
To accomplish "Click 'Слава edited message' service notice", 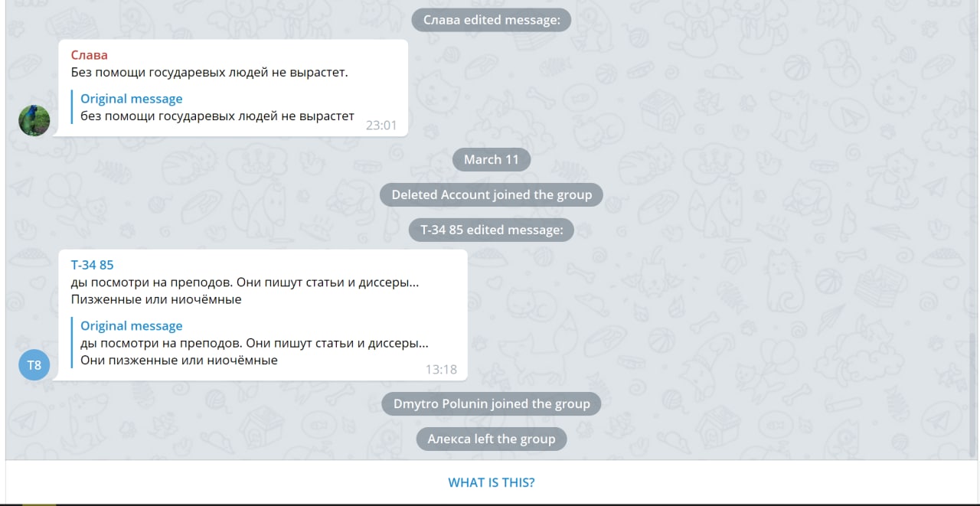I will [492, 20].
